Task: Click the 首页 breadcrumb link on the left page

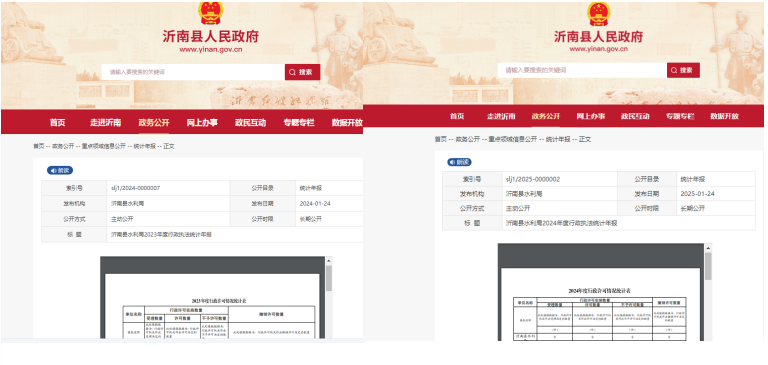Action: point(39,146)
